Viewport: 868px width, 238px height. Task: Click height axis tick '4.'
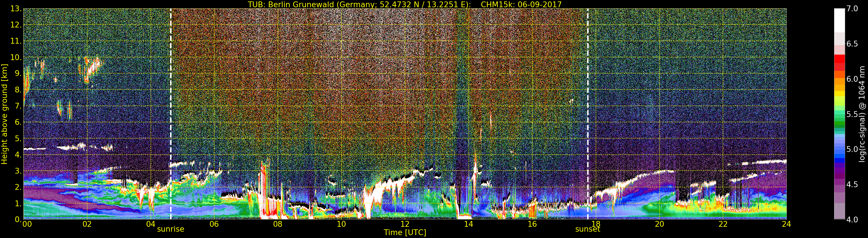coord(18,155)
